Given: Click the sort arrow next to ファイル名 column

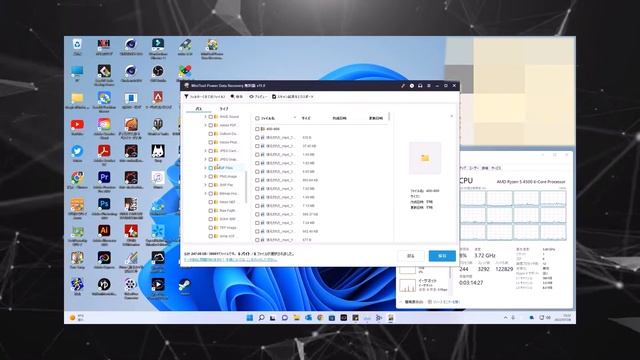Looking at the screenshot, I should (295, 118).
